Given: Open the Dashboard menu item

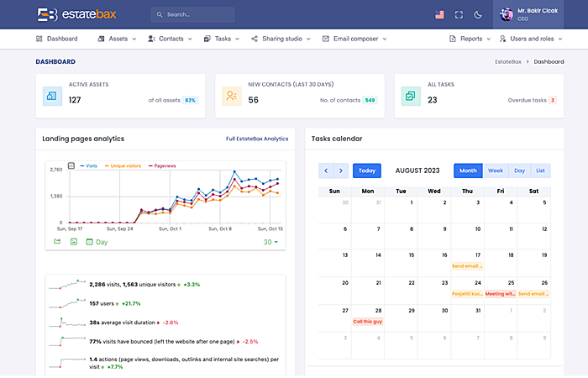Looking at the screenshot, I should 56,39.
